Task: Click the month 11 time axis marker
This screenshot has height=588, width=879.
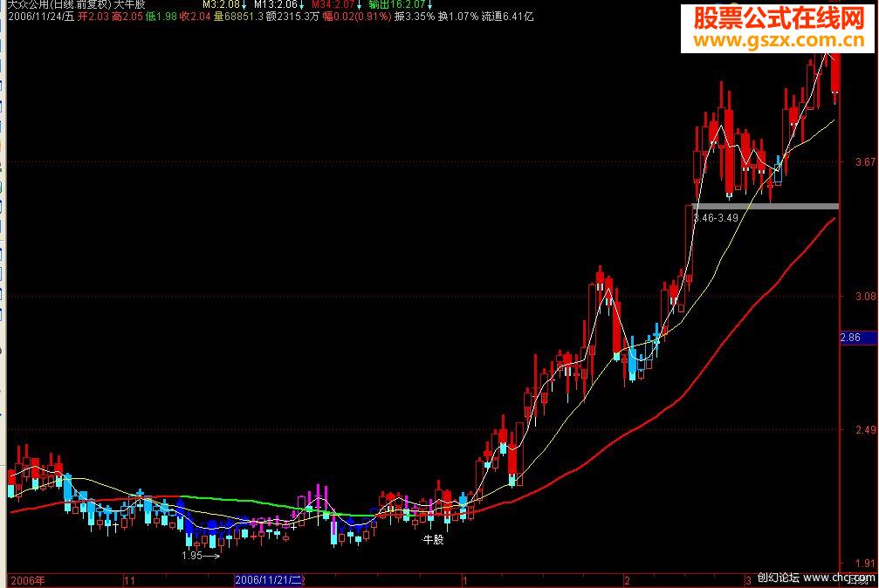Action: tap(129, 580)
